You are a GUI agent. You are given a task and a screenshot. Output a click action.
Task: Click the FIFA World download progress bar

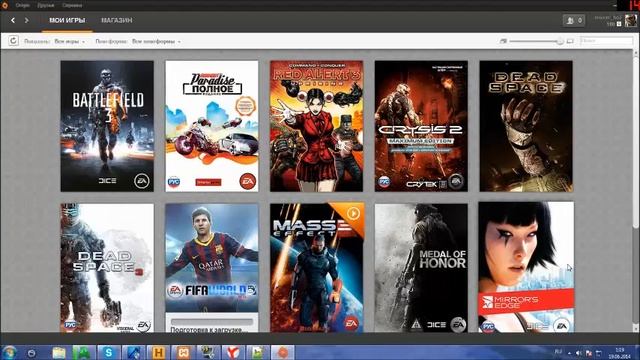coord(212,322)
